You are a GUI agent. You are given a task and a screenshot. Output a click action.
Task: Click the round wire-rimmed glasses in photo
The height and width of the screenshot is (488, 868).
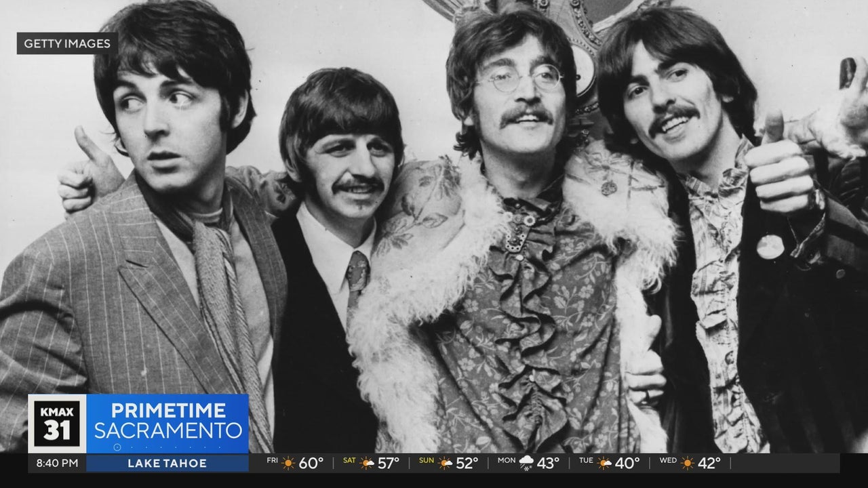(519, 79)
